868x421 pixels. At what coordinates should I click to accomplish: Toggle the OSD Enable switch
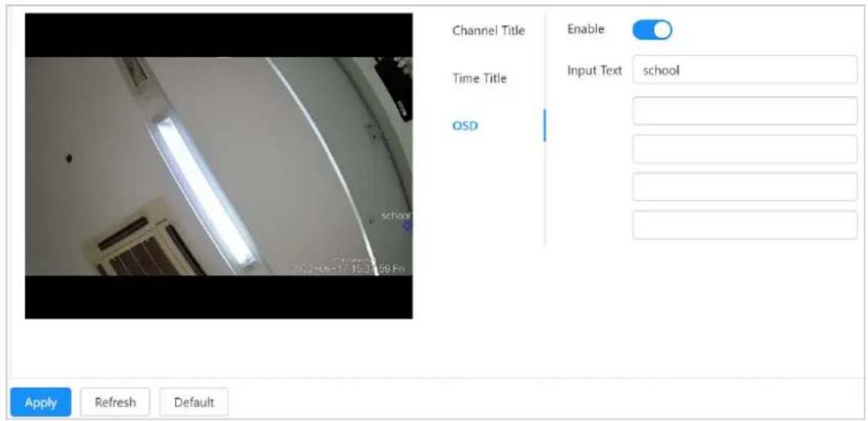point(652,30)
